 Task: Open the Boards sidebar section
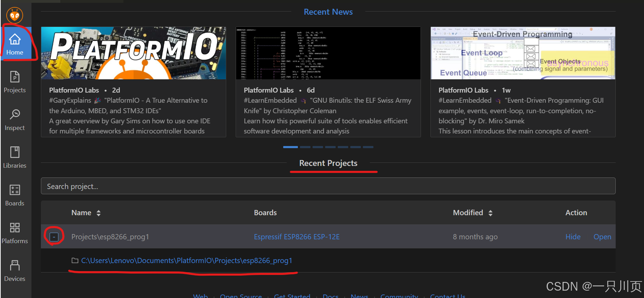point(15,195)
